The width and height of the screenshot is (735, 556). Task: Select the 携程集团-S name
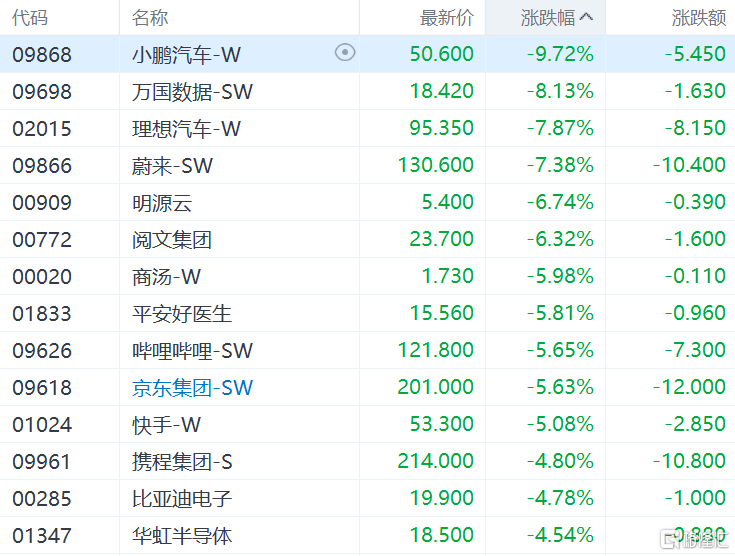tap(182, 462)
